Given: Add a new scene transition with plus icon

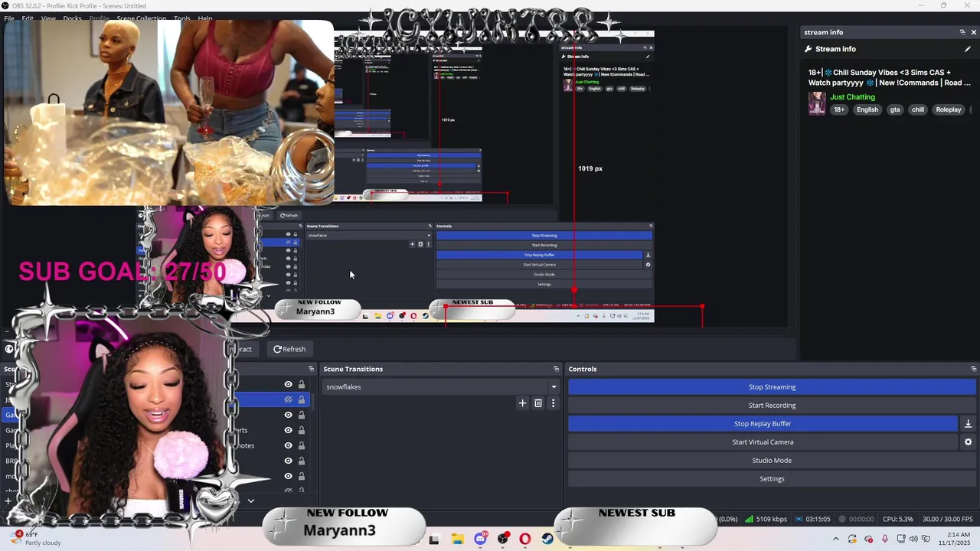Looking at the screenshot, I should 523,403.
